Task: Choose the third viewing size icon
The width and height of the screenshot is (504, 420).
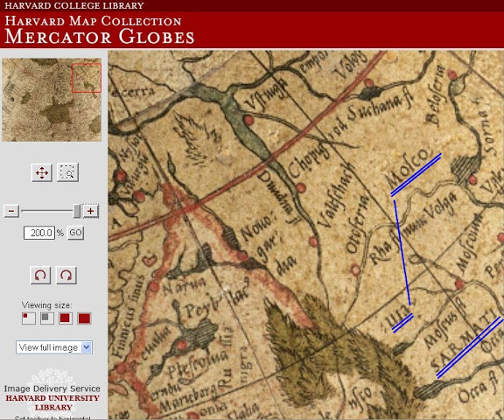Action: tap(66, 318)
